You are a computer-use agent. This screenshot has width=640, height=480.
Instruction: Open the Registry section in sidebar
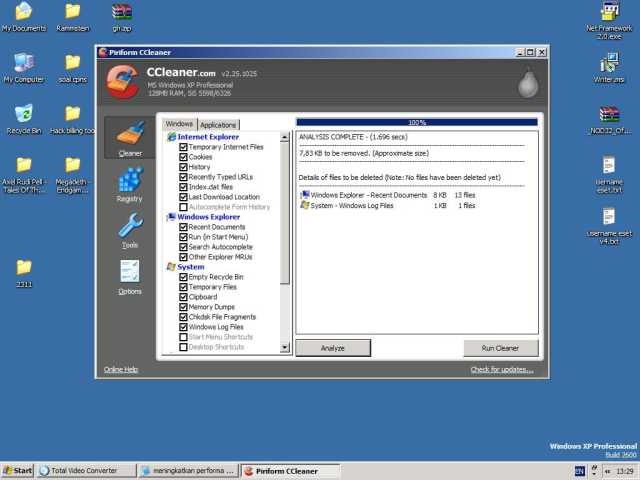click(x=130, y=184)
